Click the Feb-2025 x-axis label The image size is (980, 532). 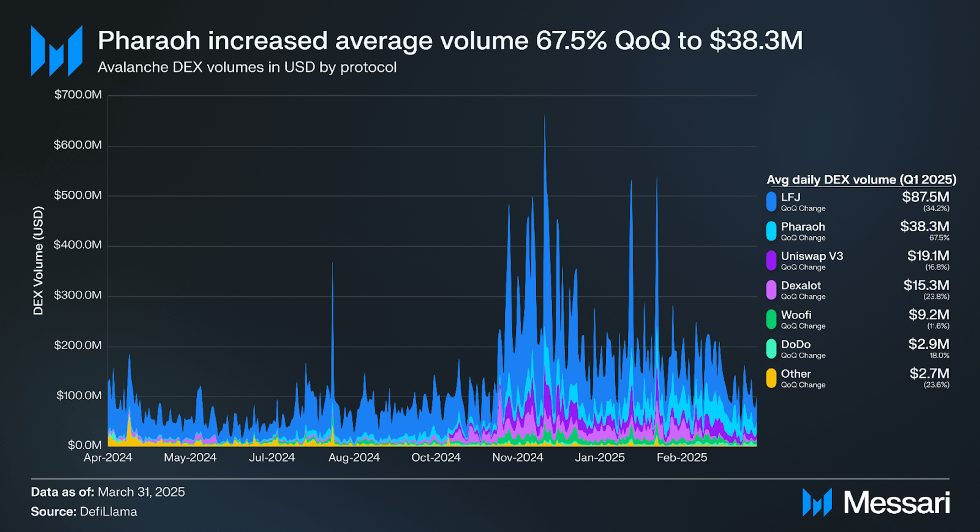682,457
